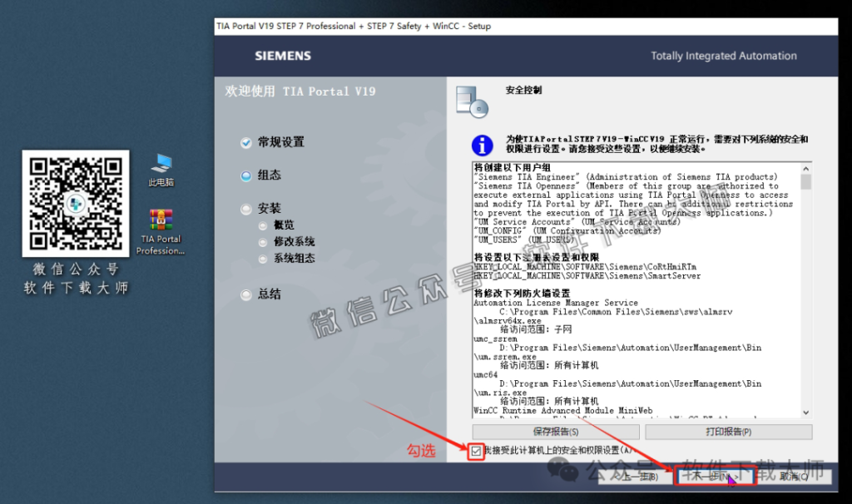The height and width of the screenshot is (504, 852).
Task: Click the 下一步(N) button to continue
Action: [714, 476]
